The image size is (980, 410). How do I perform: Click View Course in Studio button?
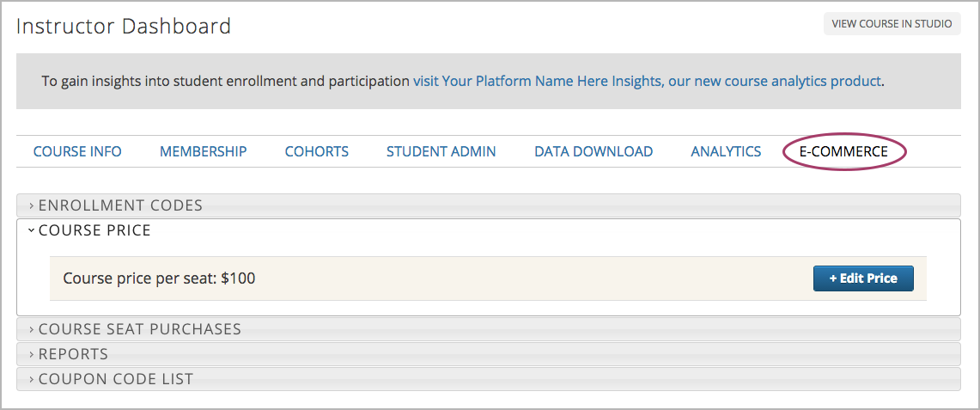[x=892, y=24]
